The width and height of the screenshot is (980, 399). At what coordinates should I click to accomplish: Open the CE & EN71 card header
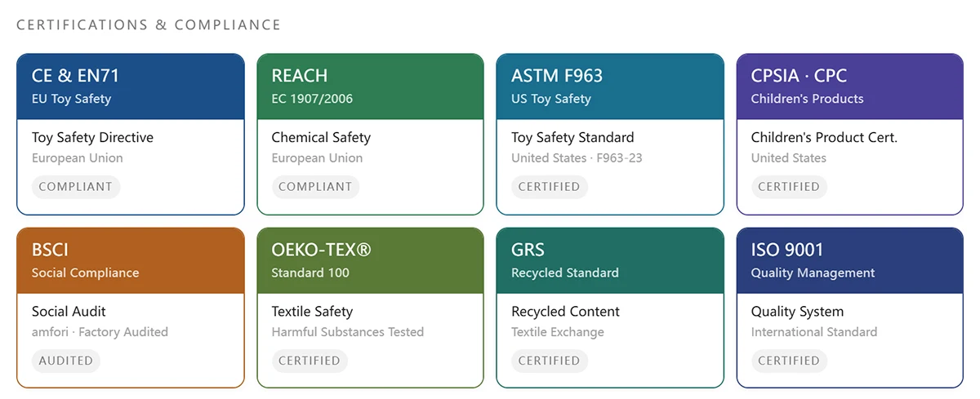click(x=131, y=86)
